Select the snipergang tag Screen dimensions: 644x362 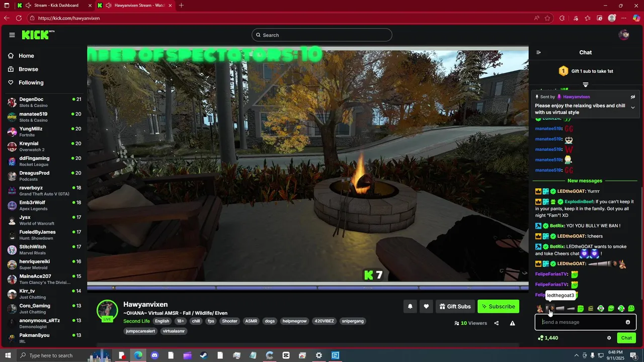tap(353, 321)
